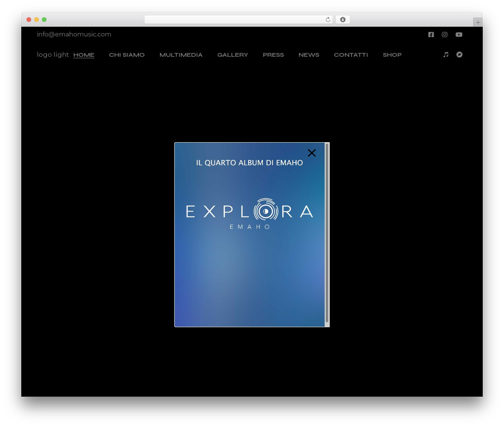
Task: Open the SHOP page
Action: (392, 55)
